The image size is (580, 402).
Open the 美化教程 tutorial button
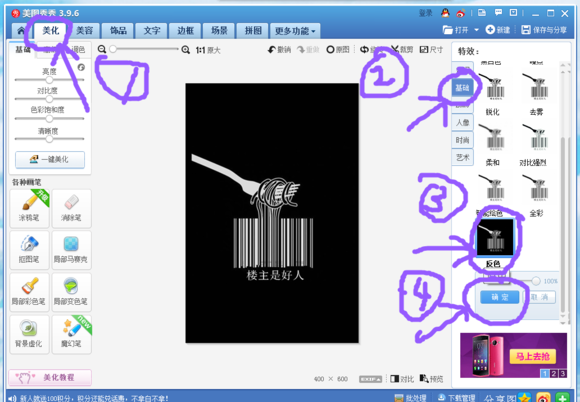point(50,378)
